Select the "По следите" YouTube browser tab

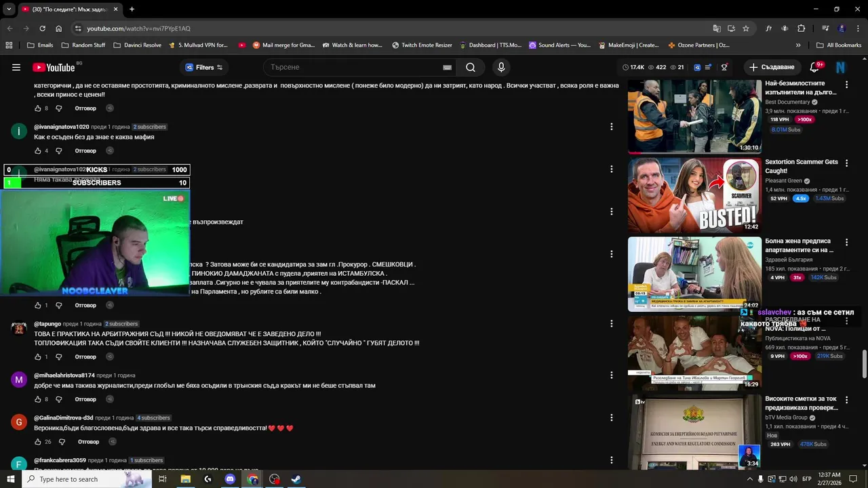point(70,9)
